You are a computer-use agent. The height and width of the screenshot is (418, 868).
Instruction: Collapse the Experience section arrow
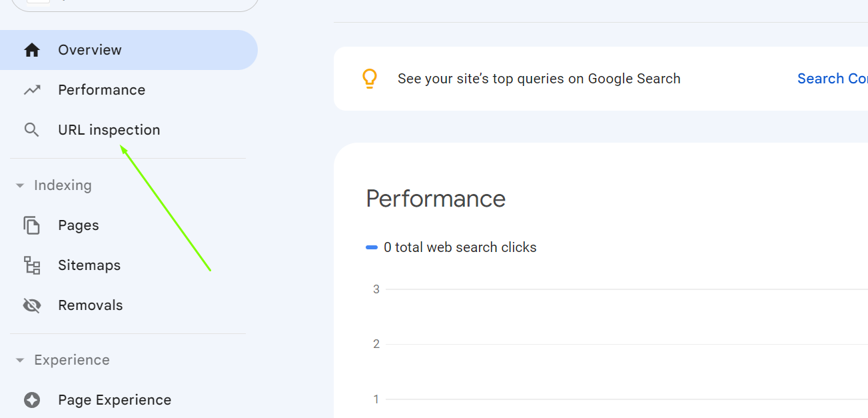tap(20, 360)
